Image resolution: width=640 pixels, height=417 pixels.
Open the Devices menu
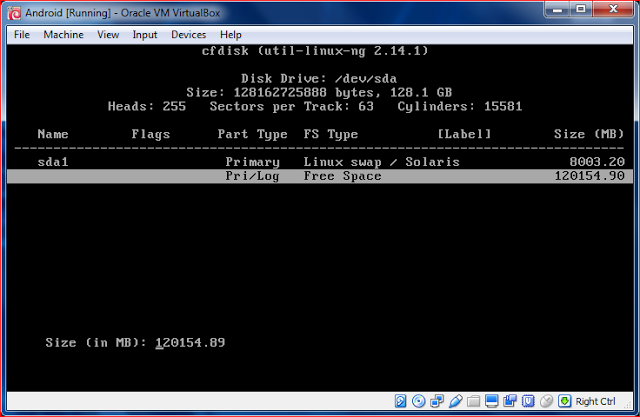coord(188,35)
